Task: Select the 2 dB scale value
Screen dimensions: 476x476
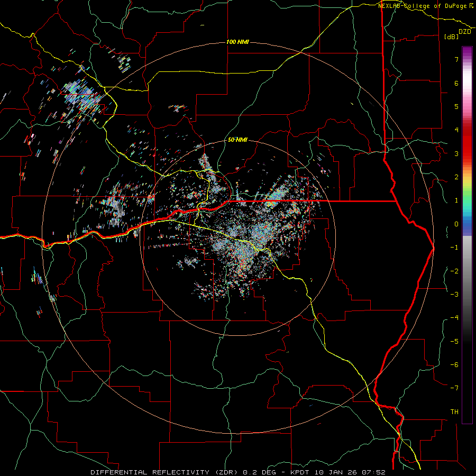Action: 456,177
